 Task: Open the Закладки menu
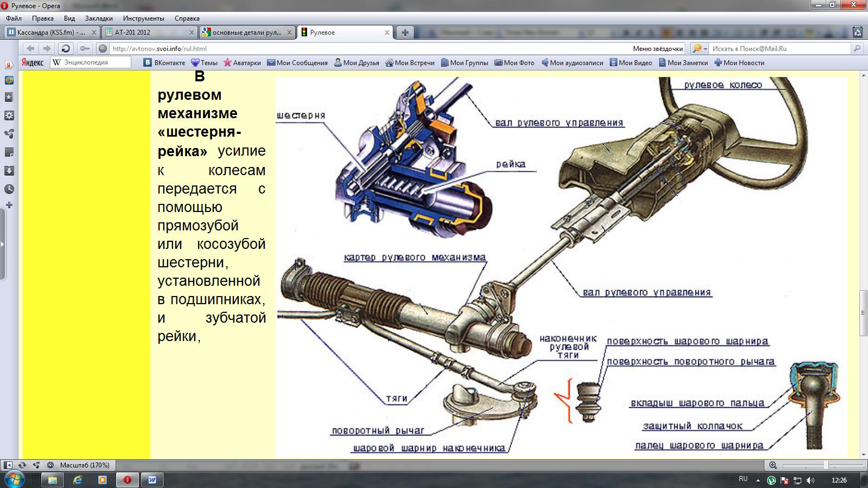pos(99,18)
